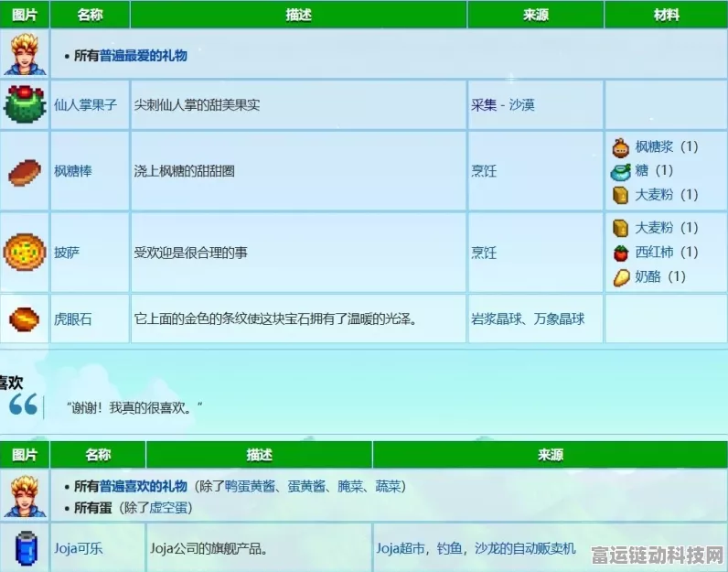The height and width of the screenshot is (572, 728).
Task: Click 来源 header in liked gifts table
Action: click(x=551, y=455)
